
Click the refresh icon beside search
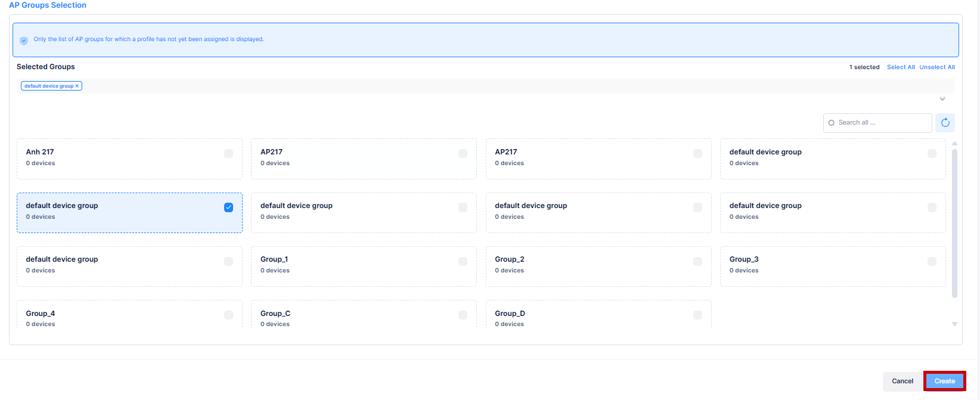pyautogui.click(x=945, y=123)
